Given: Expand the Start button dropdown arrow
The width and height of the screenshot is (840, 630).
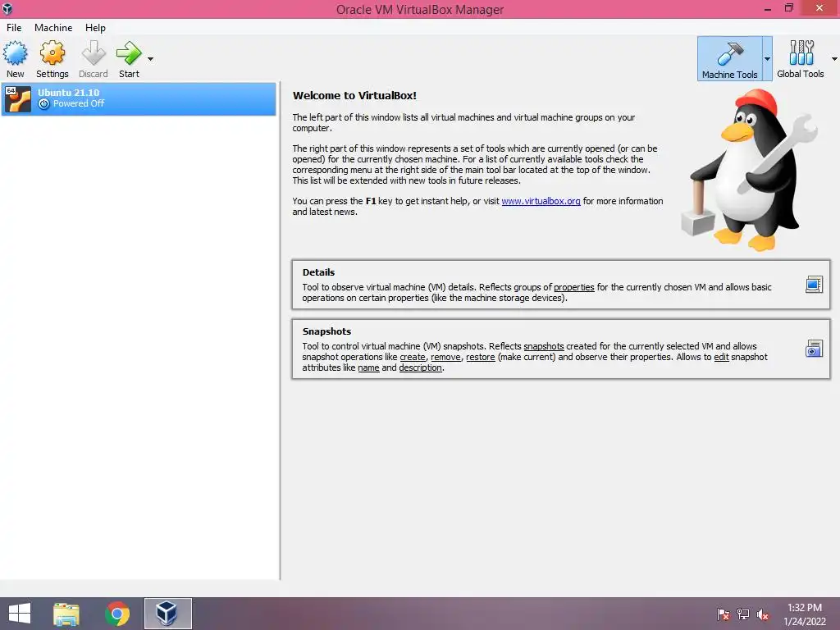Looking at the screenshot, I should [151, 59].
